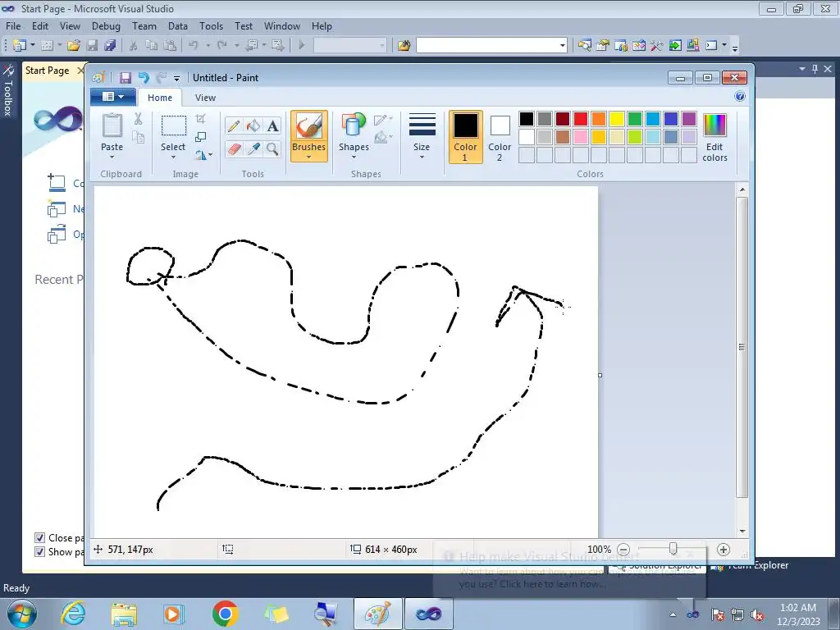Click the Select rectangle tool
840x630 pixels.
tap(174, 126)
